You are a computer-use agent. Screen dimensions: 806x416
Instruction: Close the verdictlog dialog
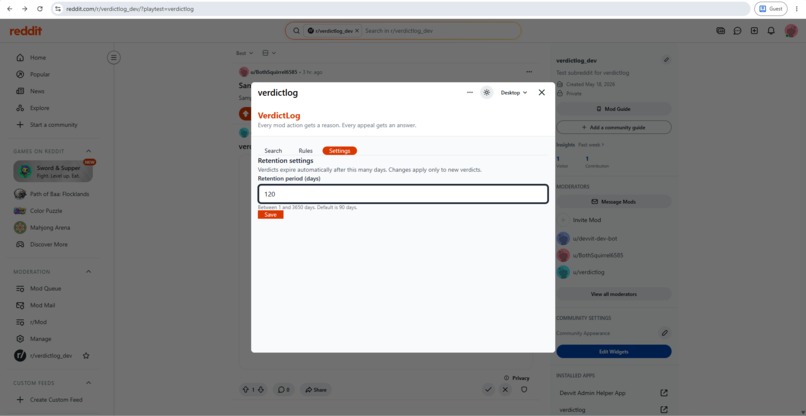(x=541, y=93)
